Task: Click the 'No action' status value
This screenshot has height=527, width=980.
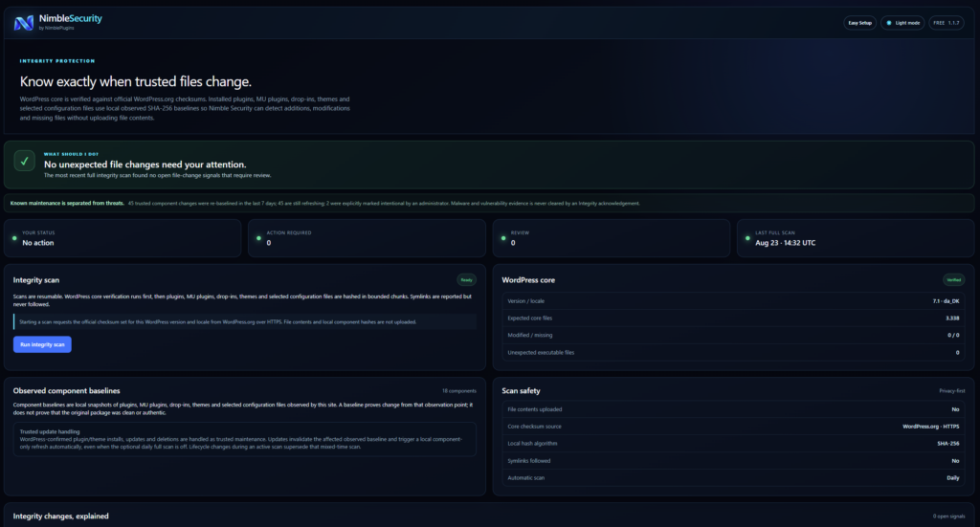Action: 38,243
